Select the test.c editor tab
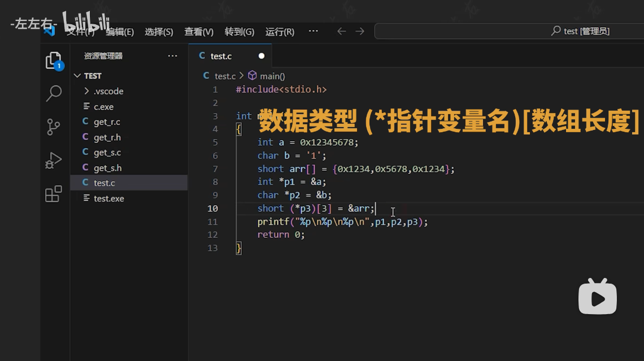This screenshot has height=361, width=644. coord(221,56)
